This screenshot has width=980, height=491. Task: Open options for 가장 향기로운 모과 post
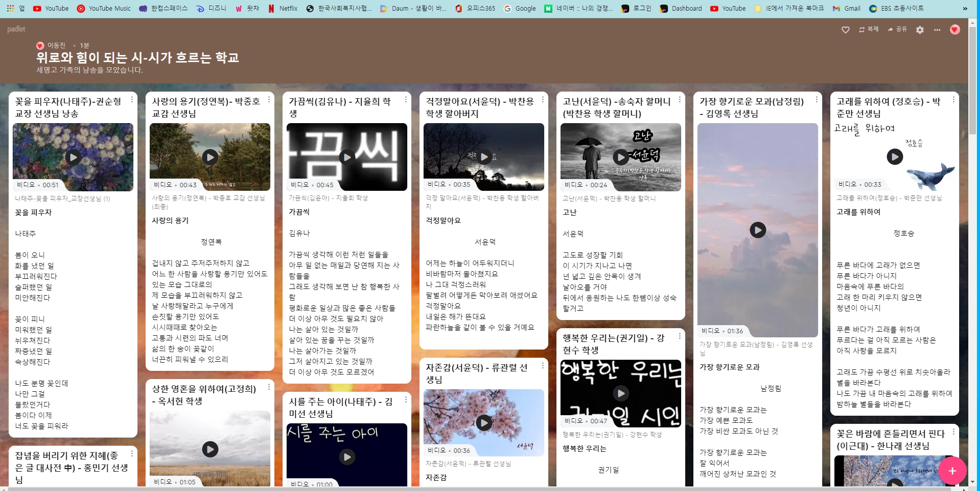point(817,100)
